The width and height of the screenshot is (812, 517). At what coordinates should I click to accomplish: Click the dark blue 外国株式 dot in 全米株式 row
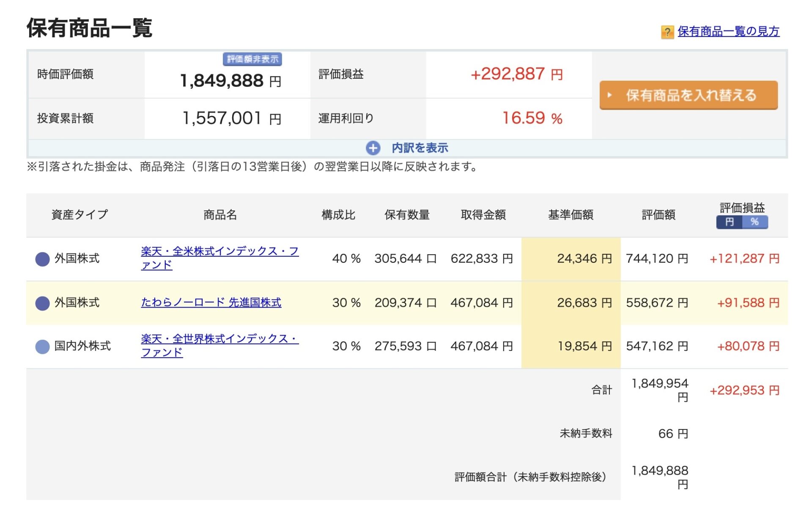(42, 259)
